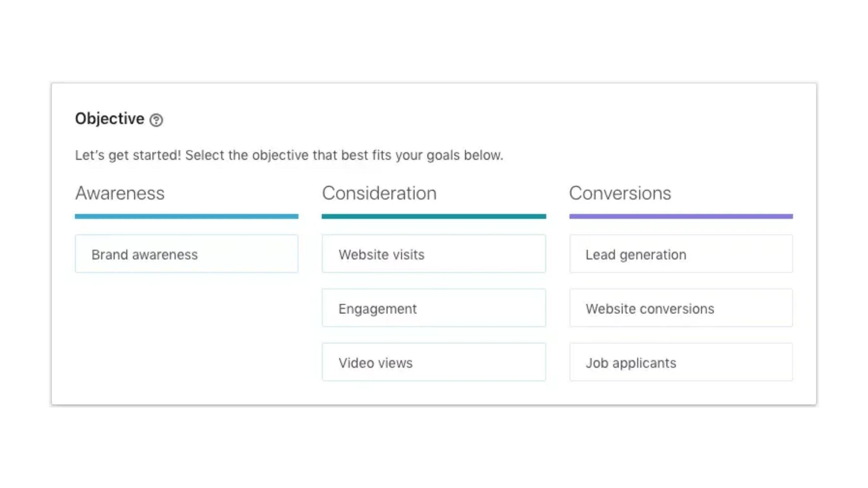Click the Awareness column heading
The width and height of the screenshot is (868, 488).
[120, 194]
